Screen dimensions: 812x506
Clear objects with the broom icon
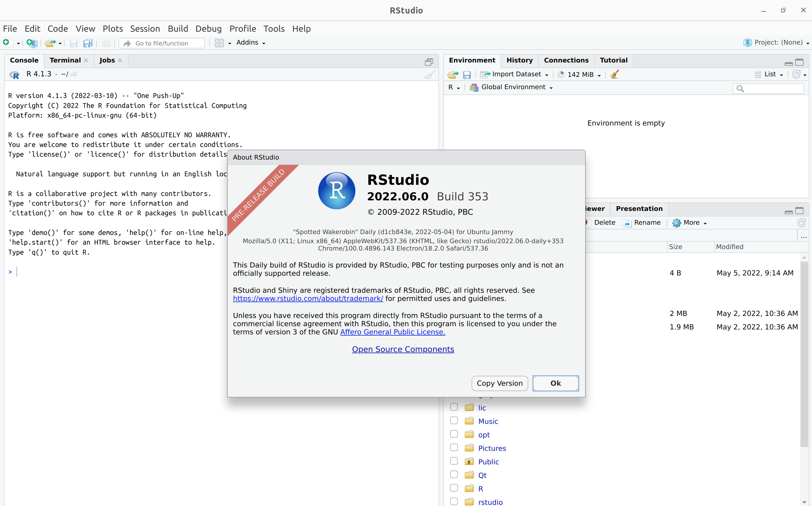point(615,74)
